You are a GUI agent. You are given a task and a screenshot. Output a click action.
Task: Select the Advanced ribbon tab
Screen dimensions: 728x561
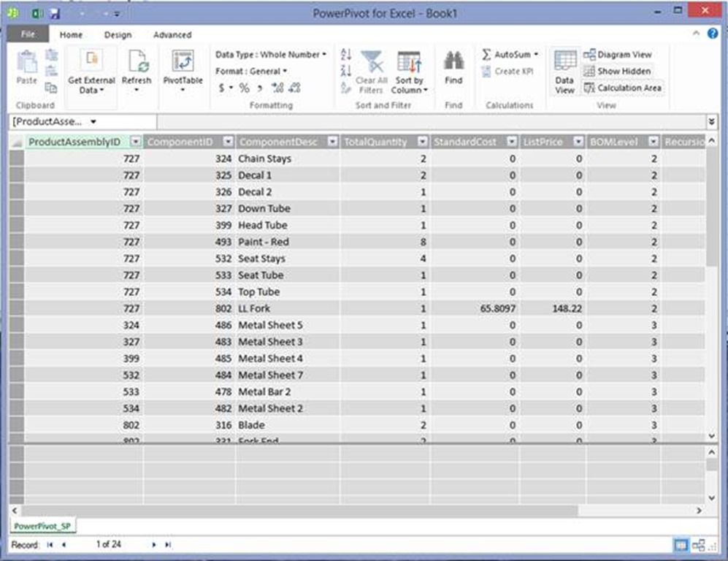tap(172, 35)
